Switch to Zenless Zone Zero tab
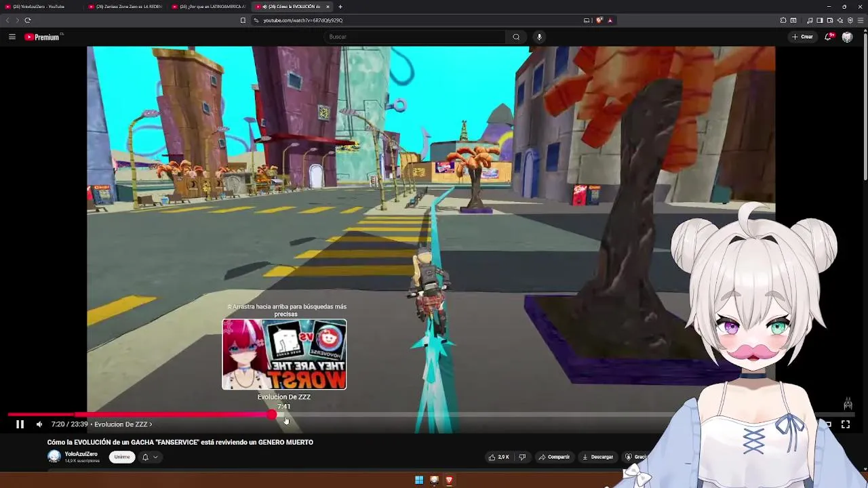 tap(125, 7)
